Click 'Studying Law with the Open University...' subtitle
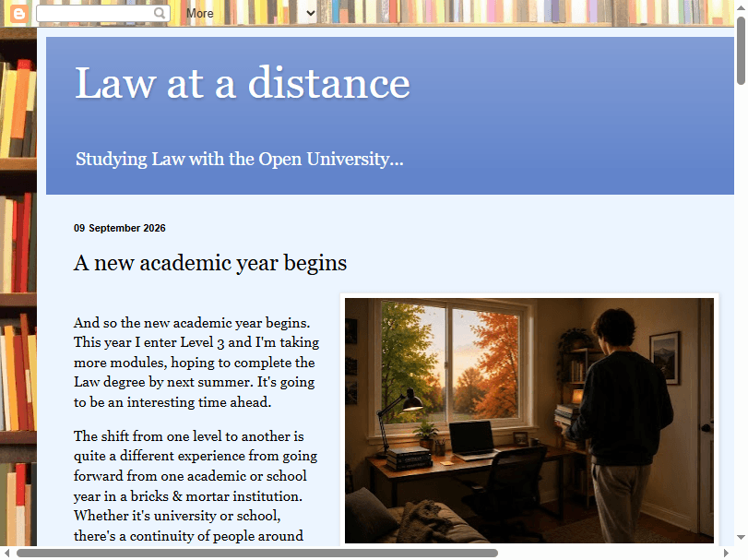Viewport: 748px width, 560px height. 240,159
